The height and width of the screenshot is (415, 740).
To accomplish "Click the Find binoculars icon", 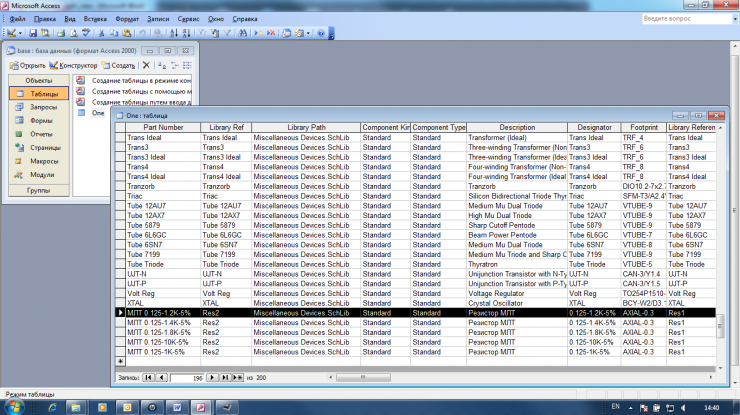I will point(242,33).
